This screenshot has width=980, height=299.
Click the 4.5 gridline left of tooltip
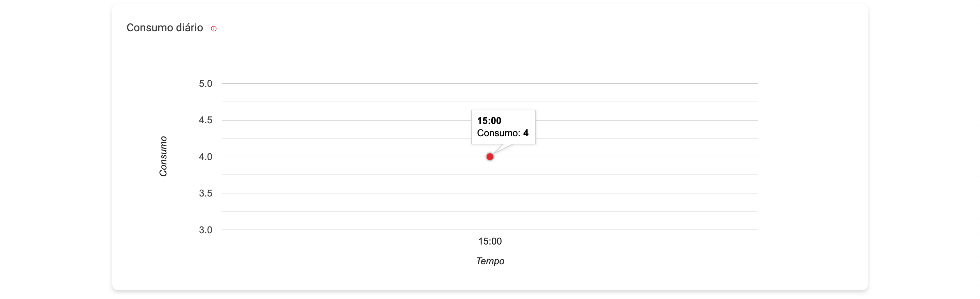(342, 120)
